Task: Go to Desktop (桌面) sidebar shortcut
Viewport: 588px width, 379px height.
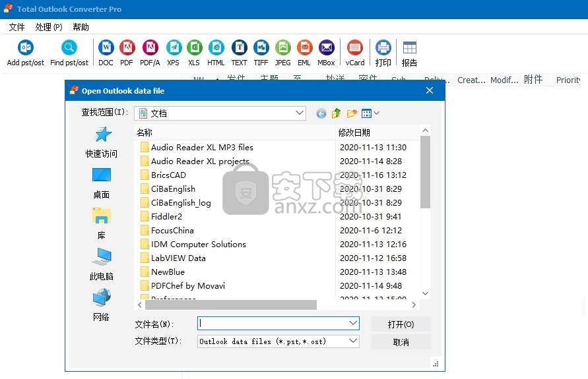Action: tap(101, 183)
